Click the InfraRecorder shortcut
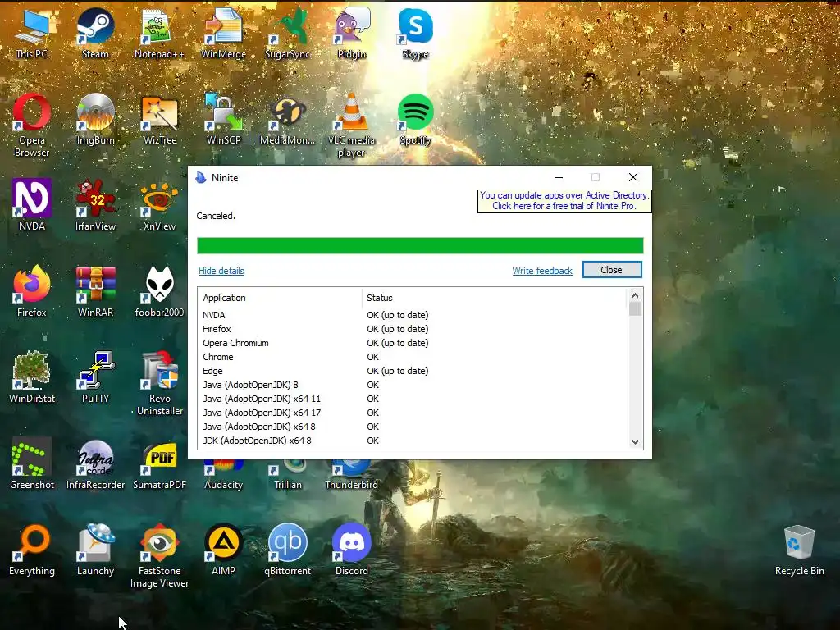The height and width of the screenshot is (630, 840). (95, 463)
